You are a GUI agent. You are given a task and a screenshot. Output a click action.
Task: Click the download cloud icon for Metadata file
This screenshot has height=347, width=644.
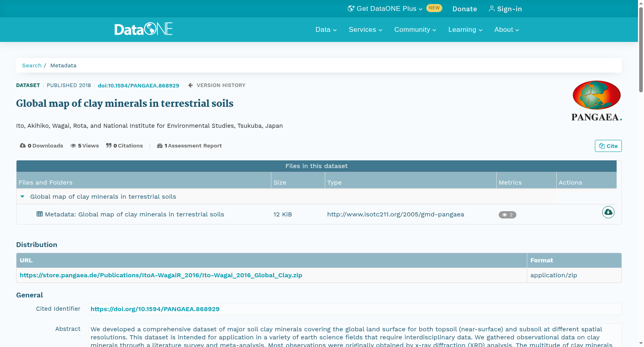tap(608, 212)
